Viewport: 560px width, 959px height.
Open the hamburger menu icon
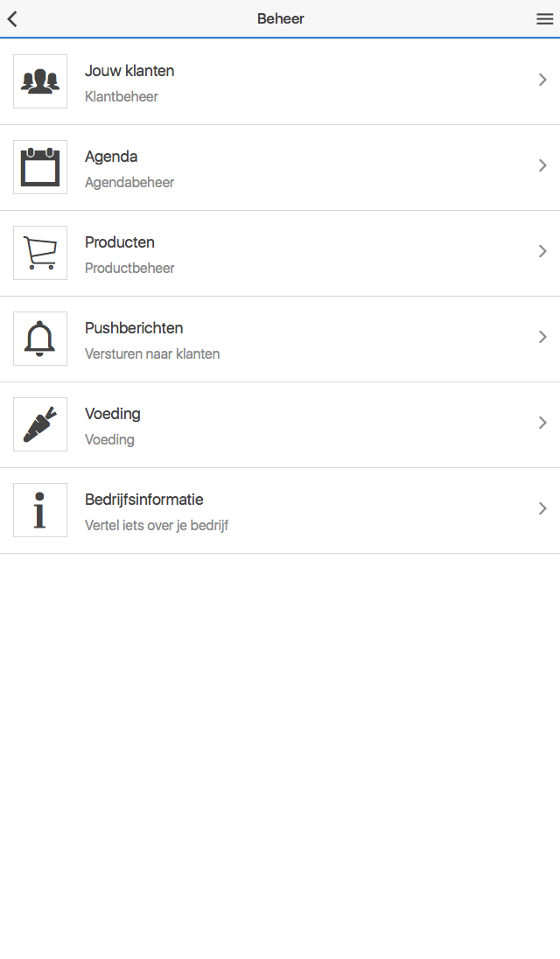click(545, 19)
